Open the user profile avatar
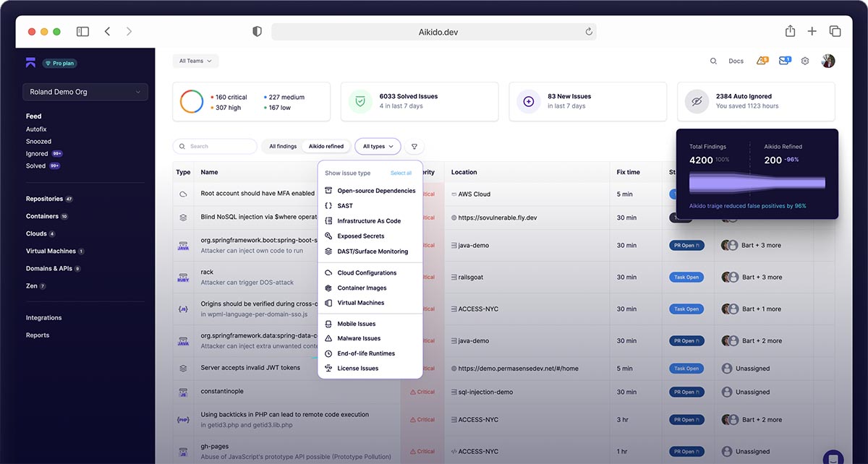 [828, 61]
